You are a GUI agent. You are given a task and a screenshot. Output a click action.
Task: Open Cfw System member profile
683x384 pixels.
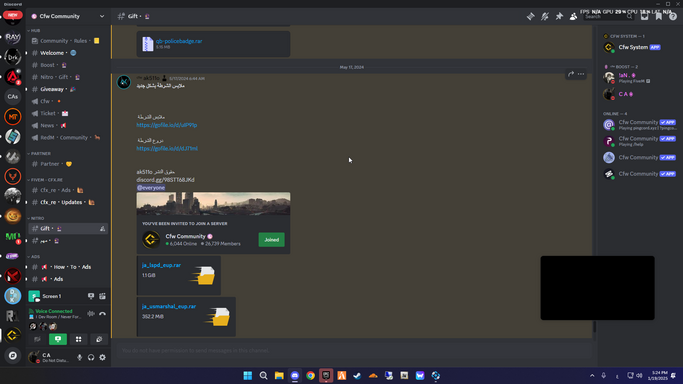pos(639,47)
